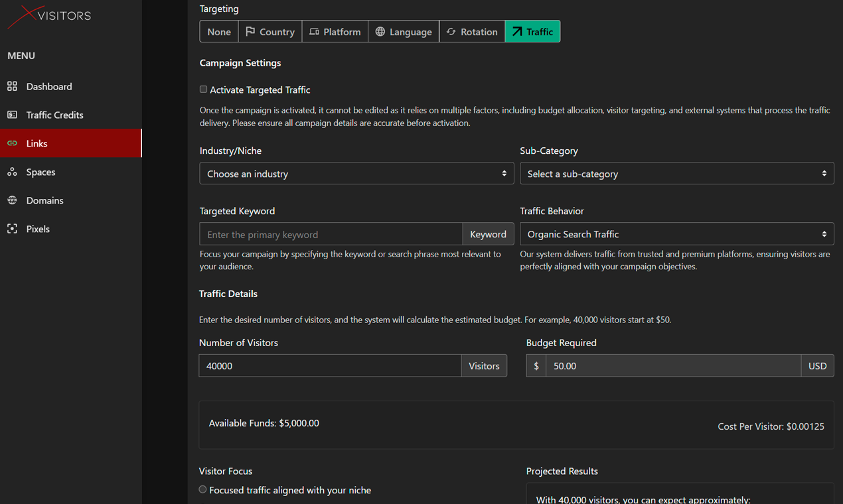Click the arrow icon on Traffic tab
843x504 pixels.
tap(517, 31)
